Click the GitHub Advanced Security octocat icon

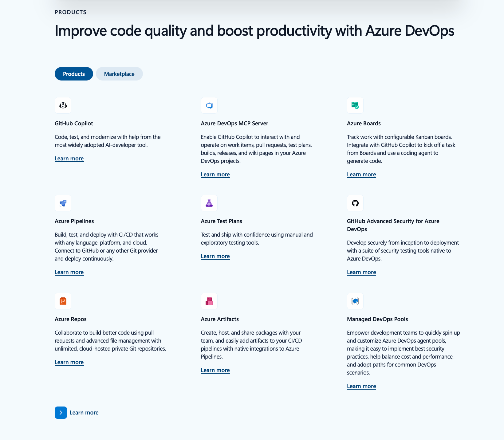(x=355, y=203)
